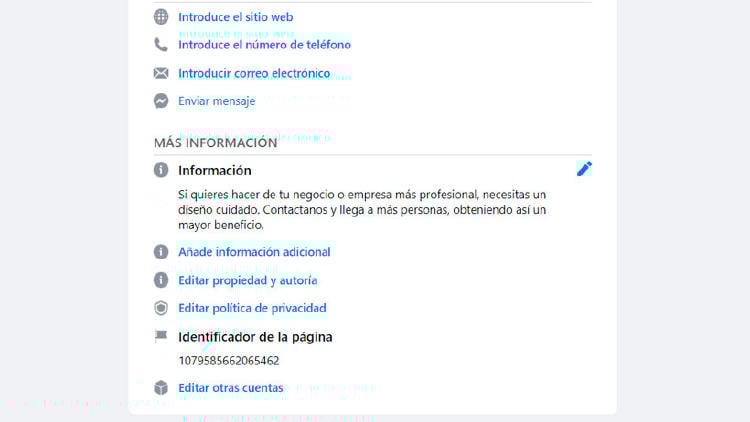
Task: Open Añade información adicional
Action: 254,252
